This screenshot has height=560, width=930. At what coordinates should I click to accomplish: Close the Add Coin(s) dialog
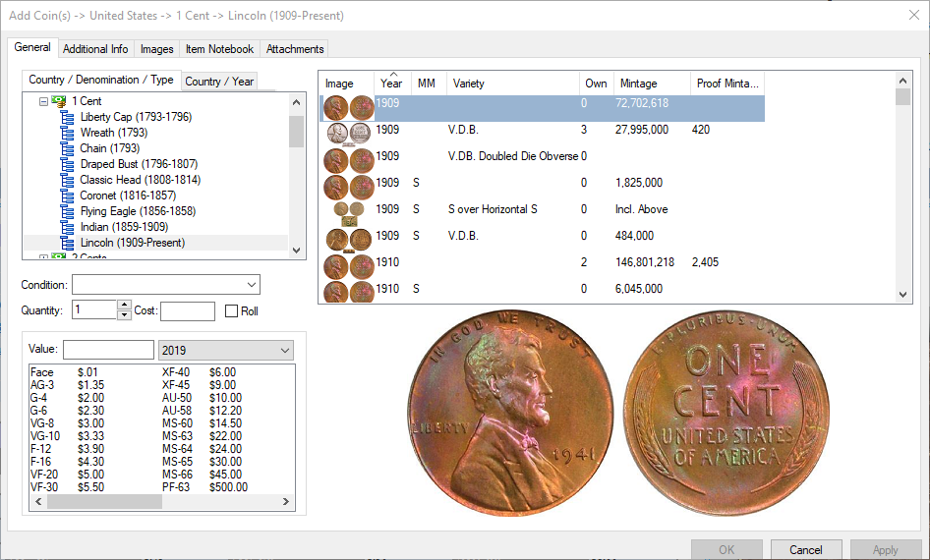click(x=914, y=16)
